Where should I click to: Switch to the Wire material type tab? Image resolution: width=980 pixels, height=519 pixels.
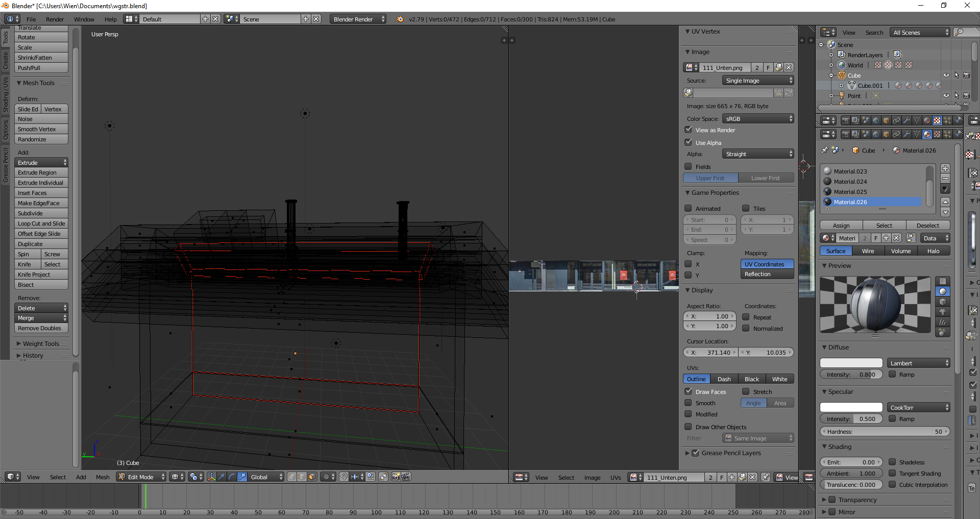[x=868, y=251]
